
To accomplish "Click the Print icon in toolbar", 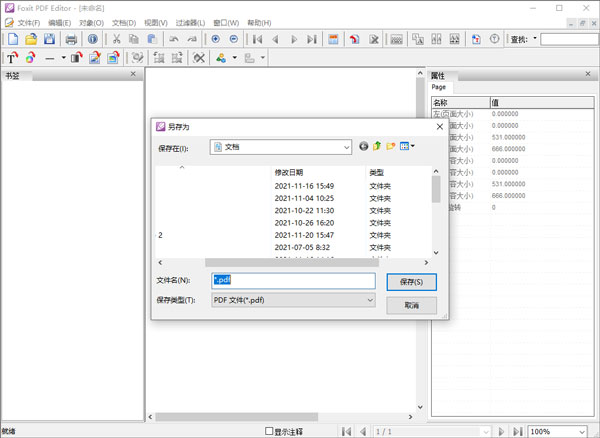I will (71, 39).
